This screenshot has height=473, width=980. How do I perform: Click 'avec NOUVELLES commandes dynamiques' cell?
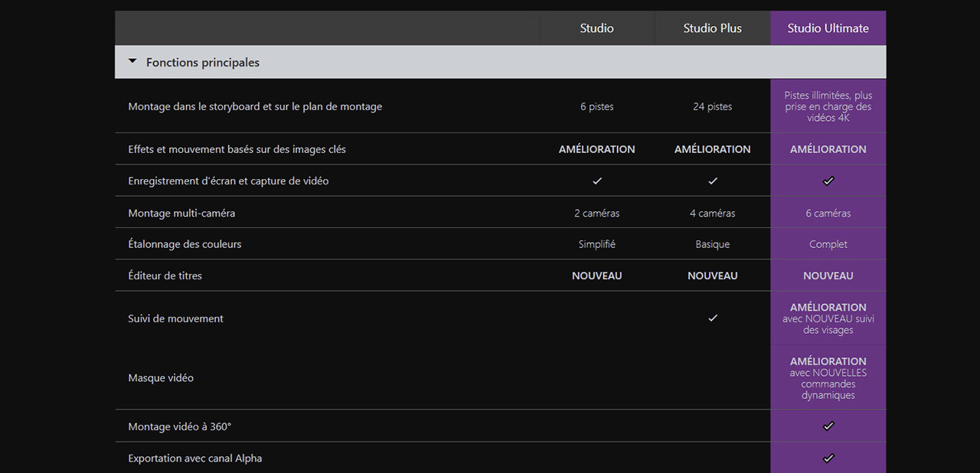click(828, 384)
